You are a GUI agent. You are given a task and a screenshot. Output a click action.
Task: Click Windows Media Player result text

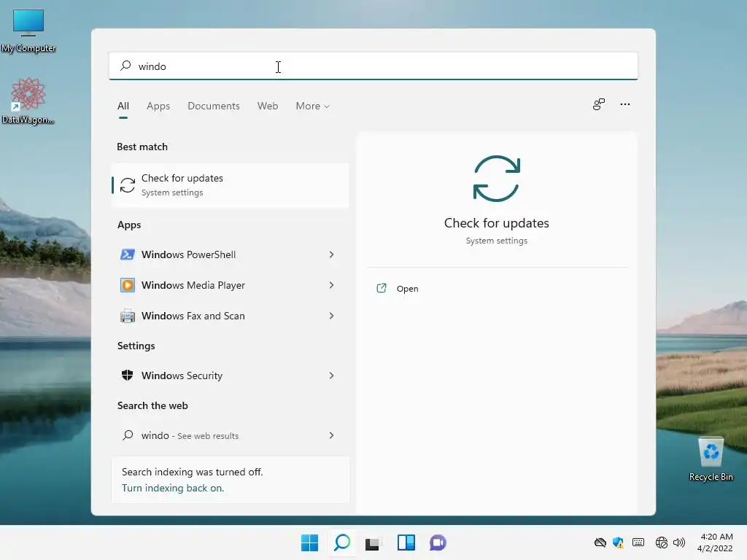pos(193,285)
